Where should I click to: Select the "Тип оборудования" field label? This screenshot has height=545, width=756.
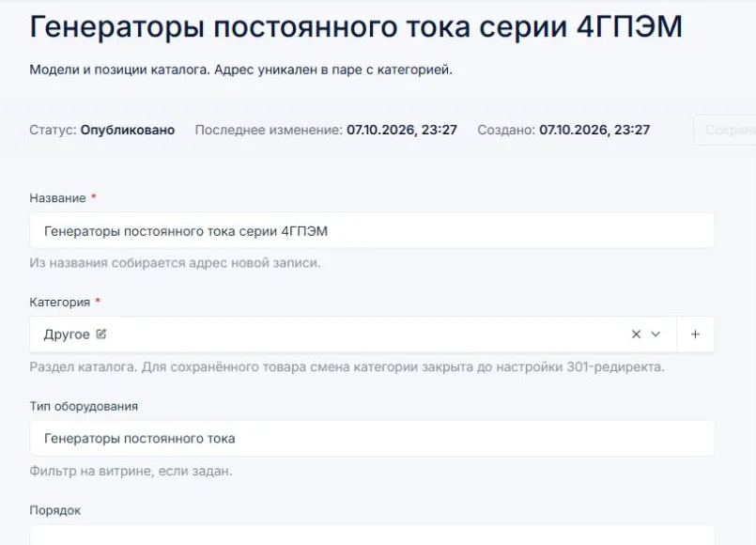84,406
